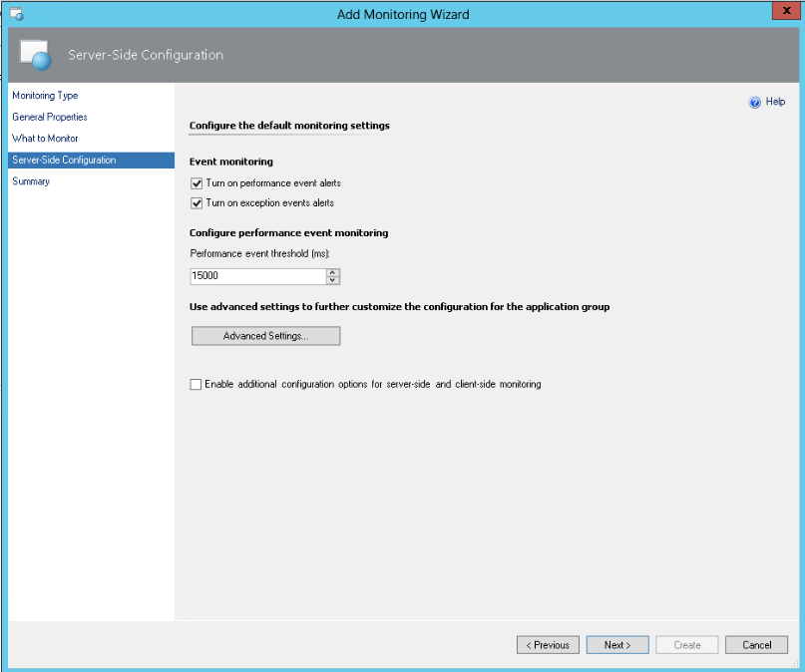Click the wizard title bar window icon
The width and height of the screenshot is (805, 672).
17,14
